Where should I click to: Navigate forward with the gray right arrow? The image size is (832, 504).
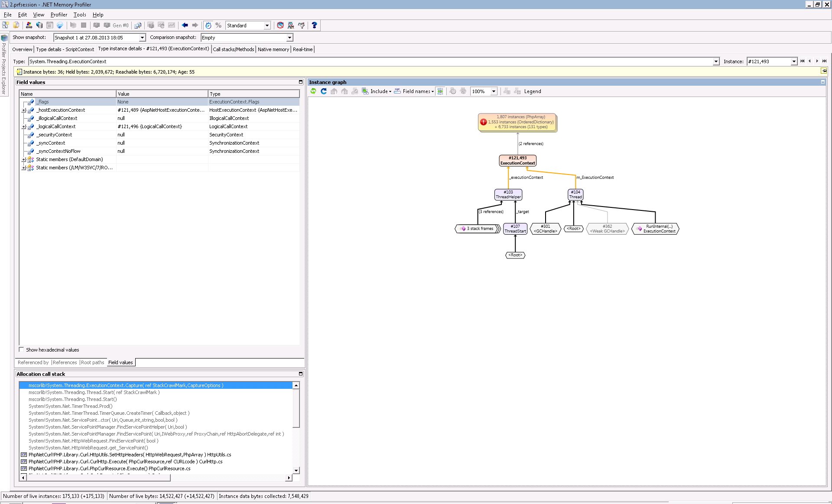(x=195, y=25)
